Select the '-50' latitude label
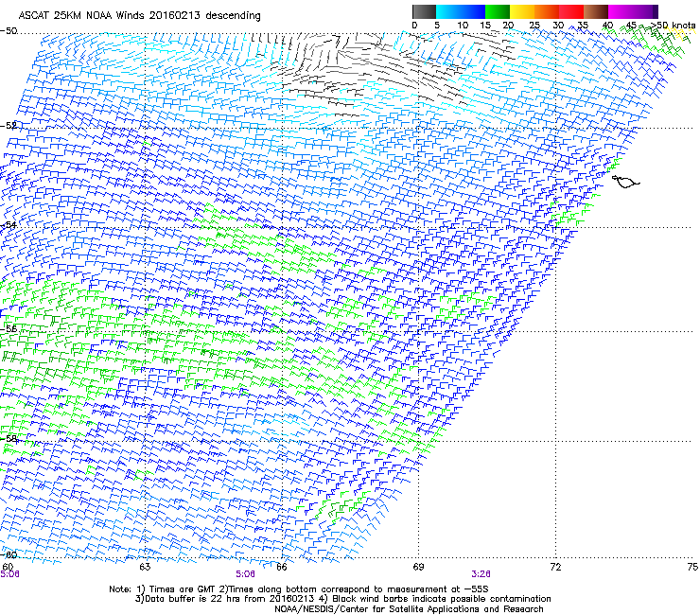 point(9,31)
